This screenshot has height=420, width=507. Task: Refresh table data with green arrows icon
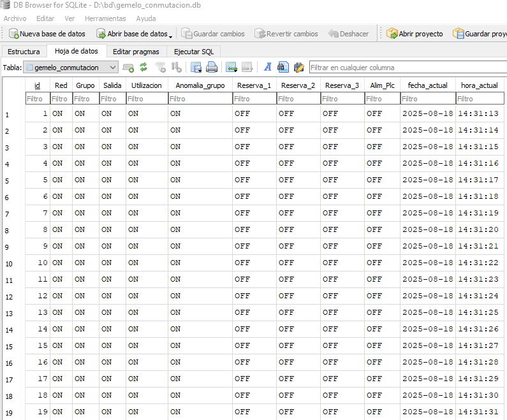(143, 67)
